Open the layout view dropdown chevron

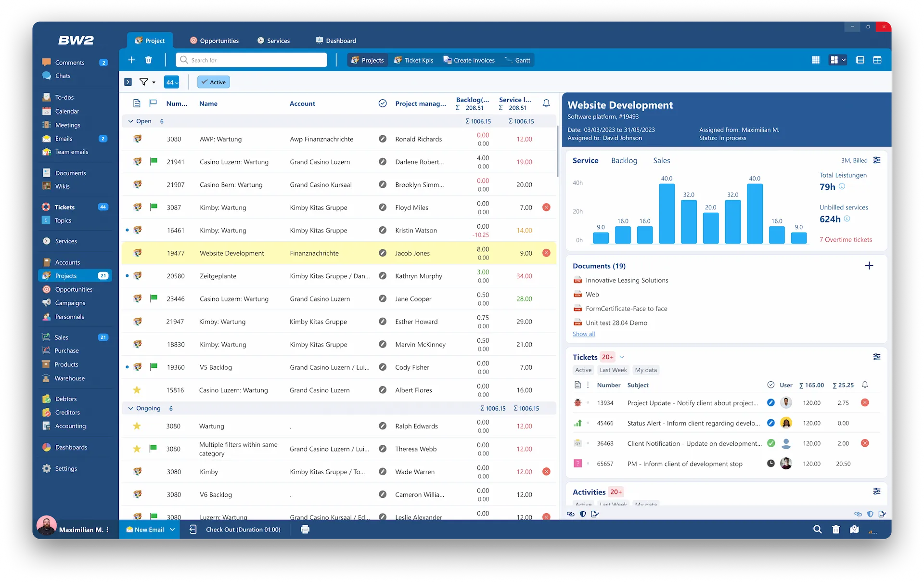(843, 60)
